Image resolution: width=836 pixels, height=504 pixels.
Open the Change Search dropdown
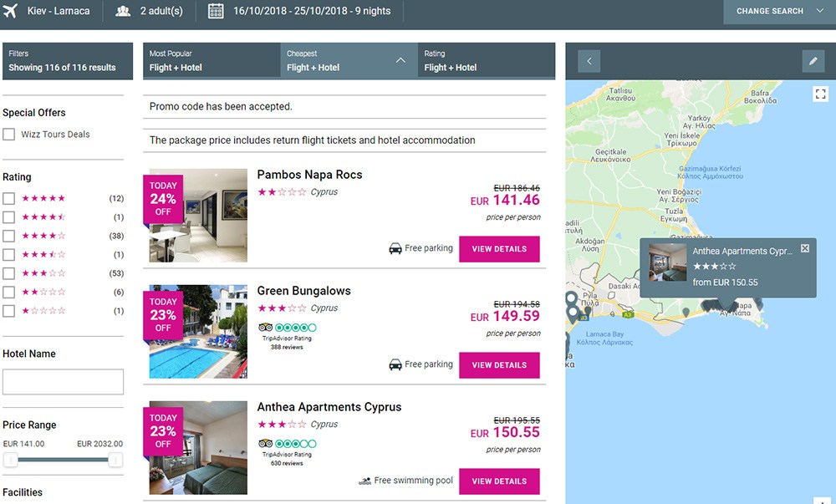[x=778, y=11]
